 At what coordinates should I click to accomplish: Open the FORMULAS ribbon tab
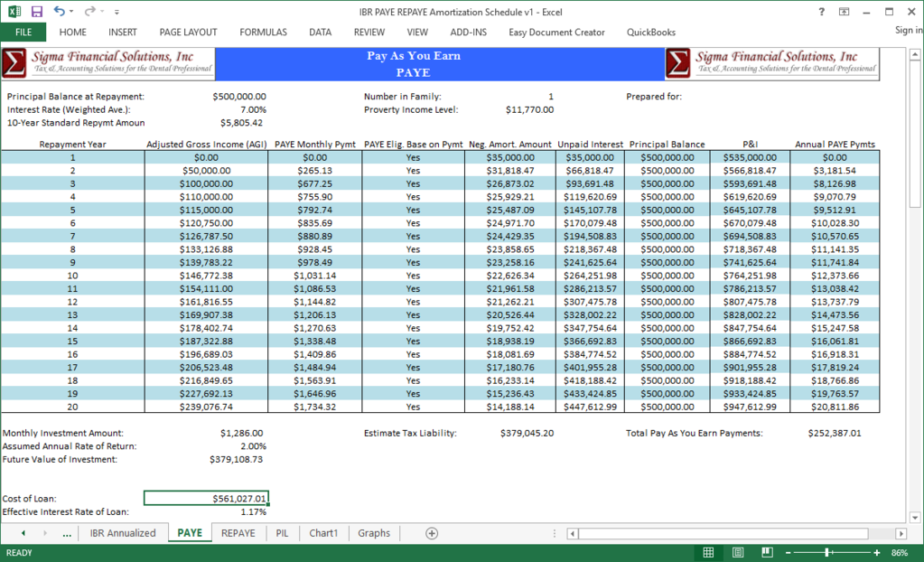(263, 32)
